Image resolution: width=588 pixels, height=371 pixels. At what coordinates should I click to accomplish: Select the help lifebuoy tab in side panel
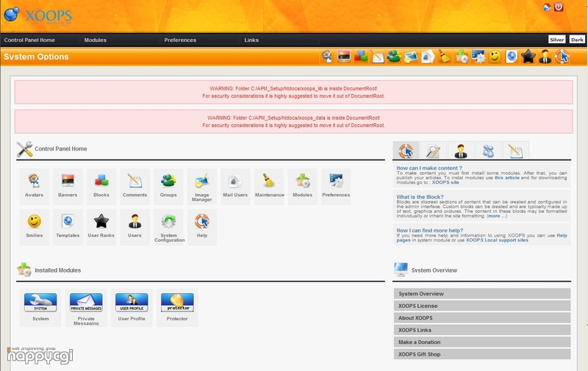click(406, 151)
